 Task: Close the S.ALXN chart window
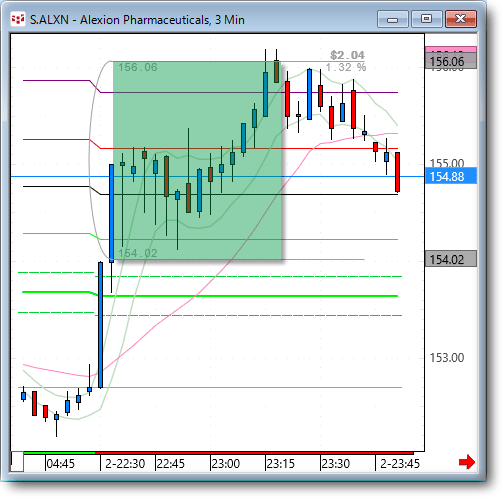tap(461, 19)
